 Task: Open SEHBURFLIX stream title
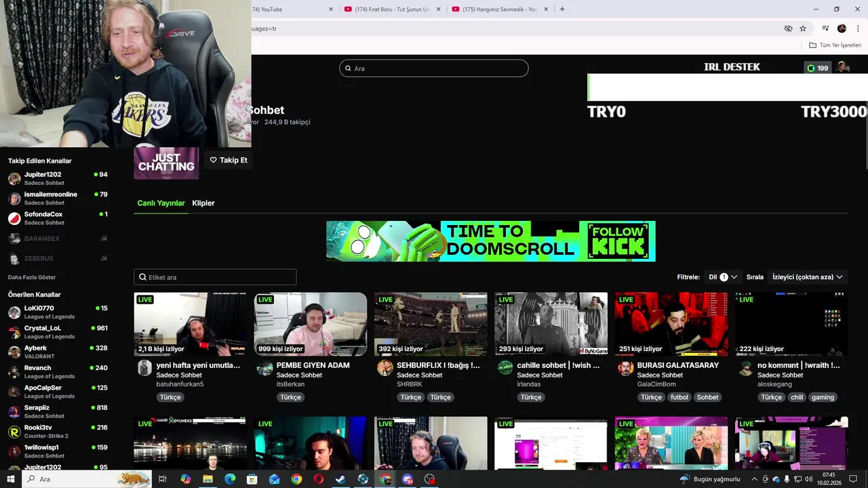coord(438,365)
